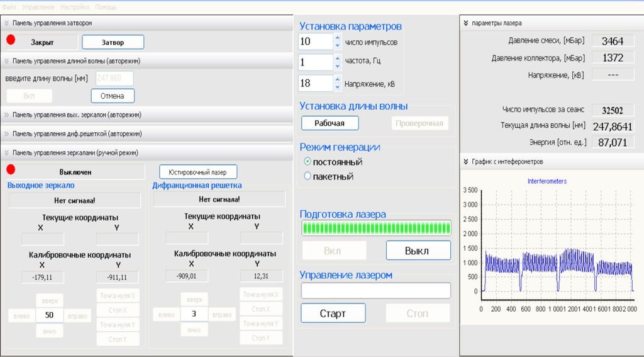Expand the output mirror auto-mode panel
The image size is (644, 357).
6,115
